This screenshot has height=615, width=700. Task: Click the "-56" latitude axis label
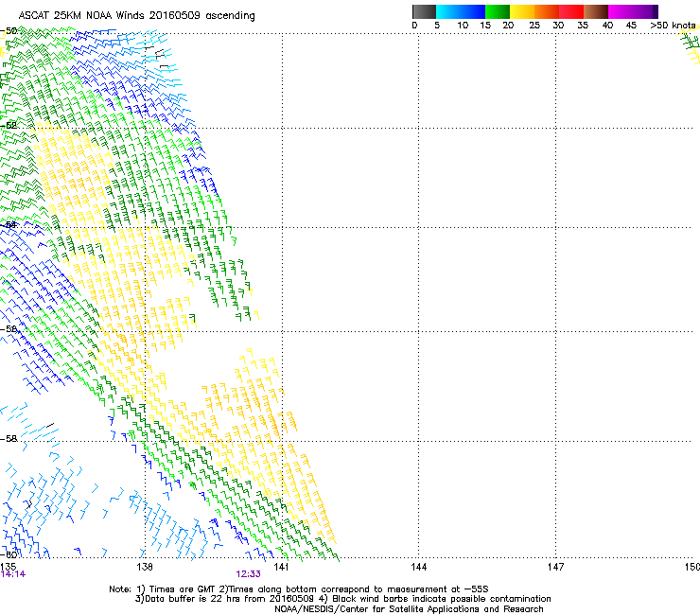tap(9, 329)
